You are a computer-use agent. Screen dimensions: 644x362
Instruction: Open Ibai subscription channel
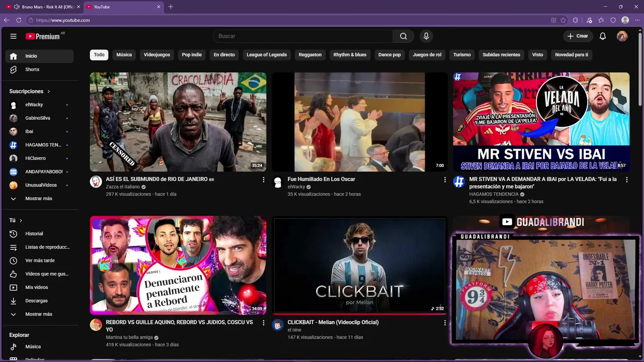click(x=40, y=131)
